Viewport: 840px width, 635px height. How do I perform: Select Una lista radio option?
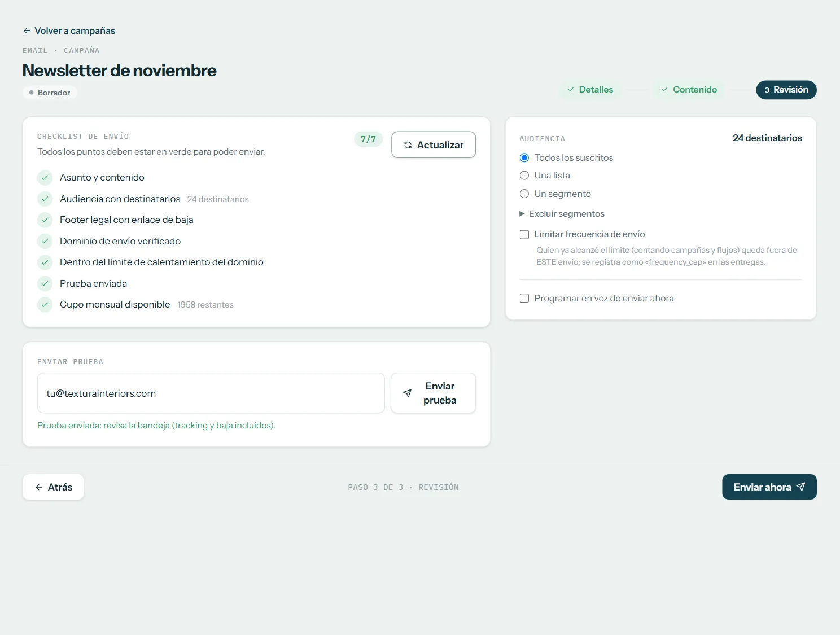point(524,176)
